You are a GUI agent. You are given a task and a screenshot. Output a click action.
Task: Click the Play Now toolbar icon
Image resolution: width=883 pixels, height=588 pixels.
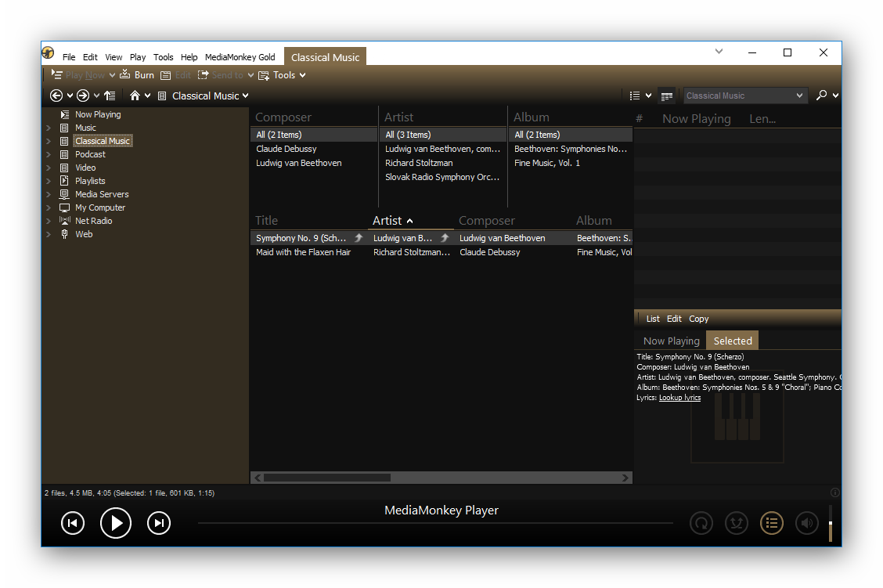tap(57, 74)
